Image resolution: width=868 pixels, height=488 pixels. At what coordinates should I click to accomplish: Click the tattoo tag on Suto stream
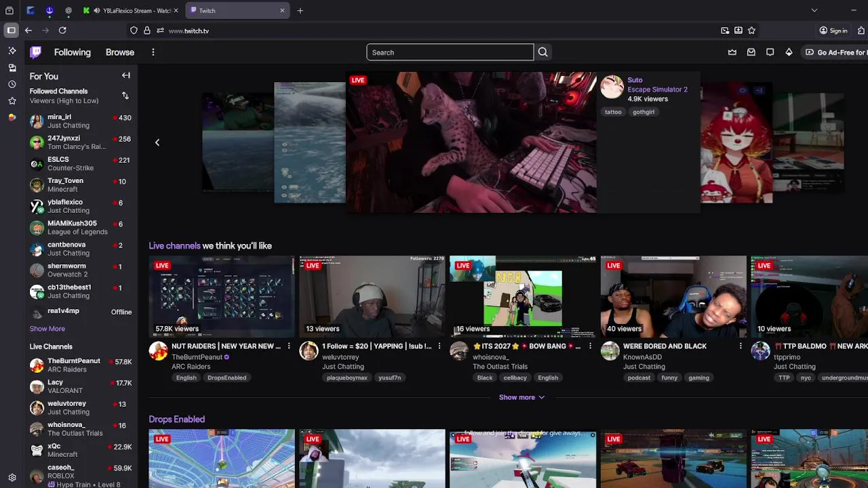pos(613,112)
